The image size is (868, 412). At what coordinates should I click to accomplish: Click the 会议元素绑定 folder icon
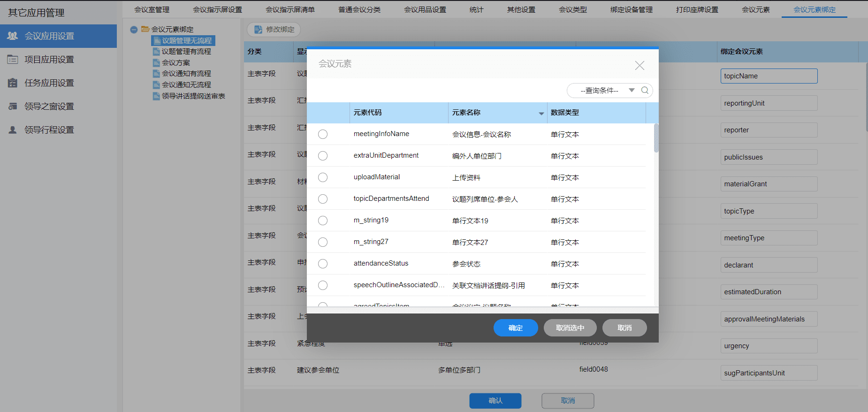pyautogui.click(x=145, y=29)
